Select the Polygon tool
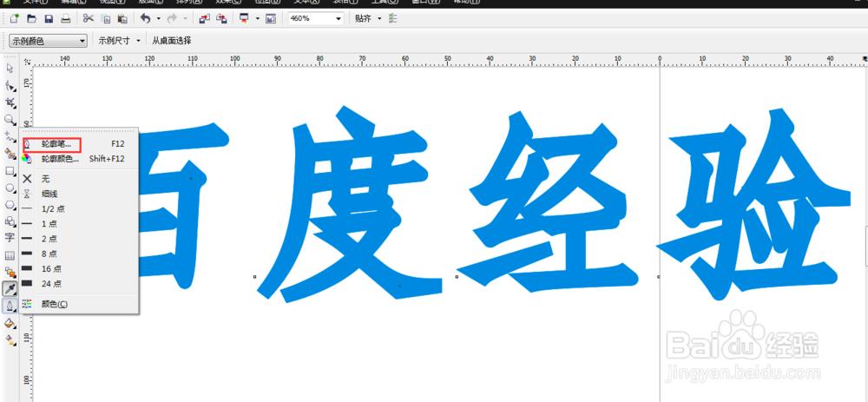The width and height of the screenshot is (868, 402). [10, 205]
